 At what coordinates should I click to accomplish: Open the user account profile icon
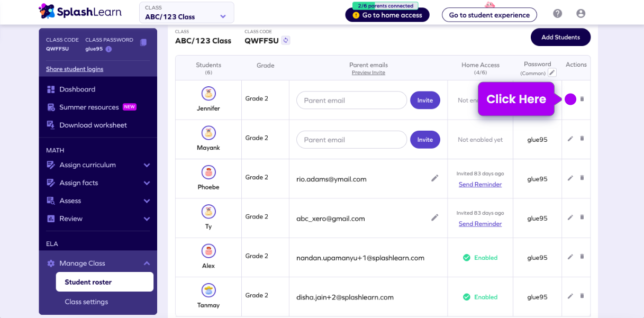tap(580, 14)
